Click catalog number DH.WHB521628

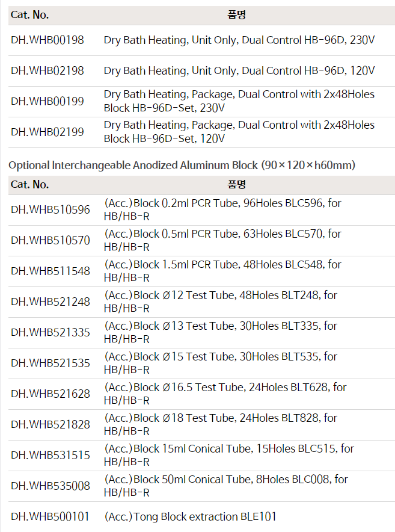pyautogui.click(x=51, y=394)
